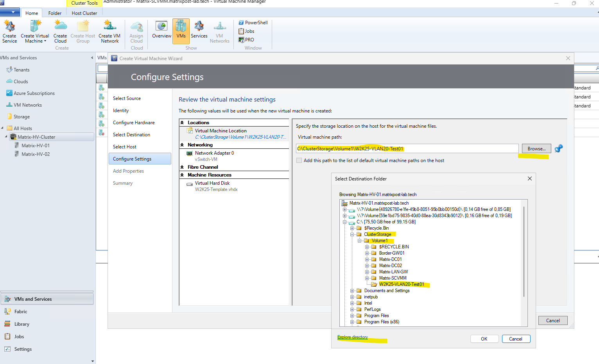Viewport: 599px width, 364px height.
Task: Go to the Select Host wizard step
Action: click(x=125, y=147)
